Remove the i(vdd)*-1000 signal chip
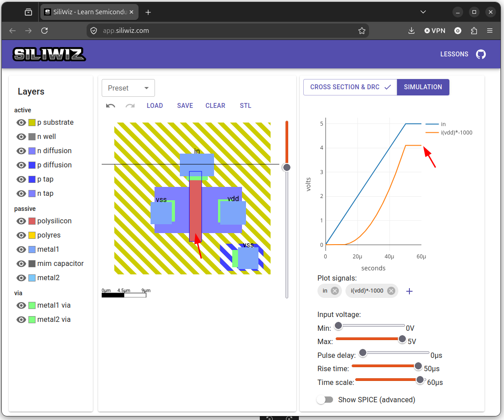The image size is (504, 420). 391,290
